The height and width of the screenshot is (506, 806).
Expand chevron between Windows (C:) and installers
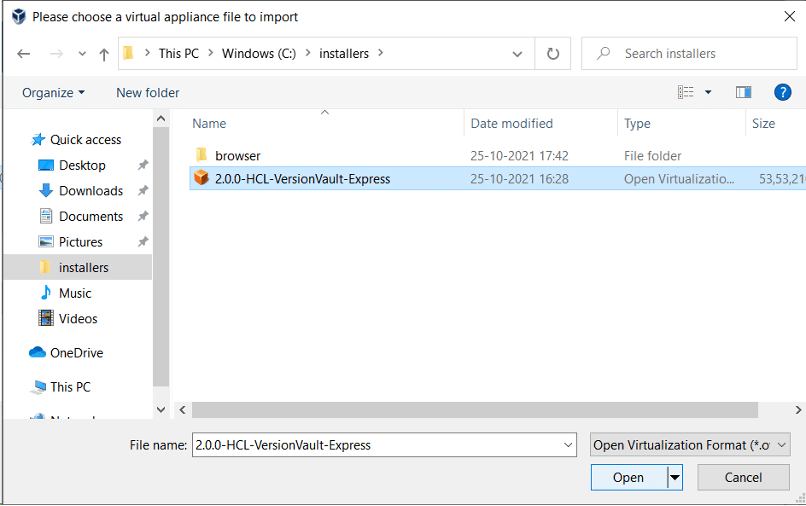[x=307, y=53]
